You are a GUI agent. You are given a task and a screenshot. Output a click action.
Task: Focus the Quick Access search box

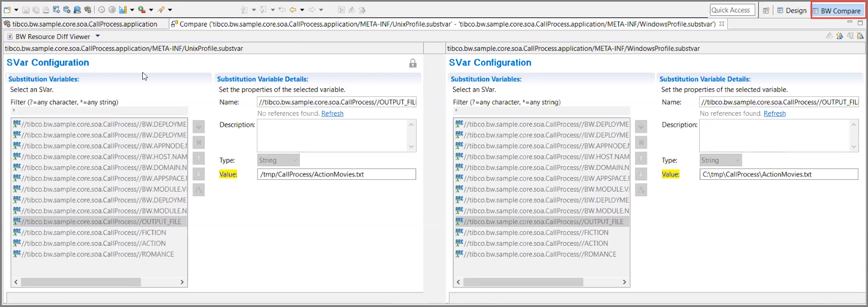tap(732, 10)
